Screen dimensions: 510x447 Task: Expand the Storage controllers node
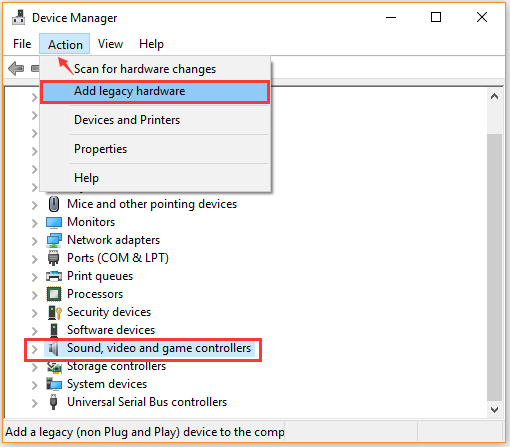tap(34, 367)
